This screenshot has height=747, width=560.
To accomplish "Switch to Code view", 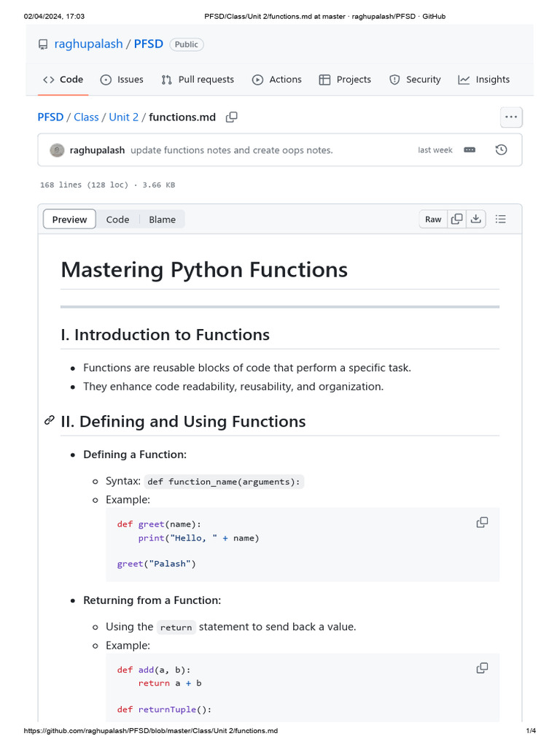I will pyautogui.click(x=117, y=220).
